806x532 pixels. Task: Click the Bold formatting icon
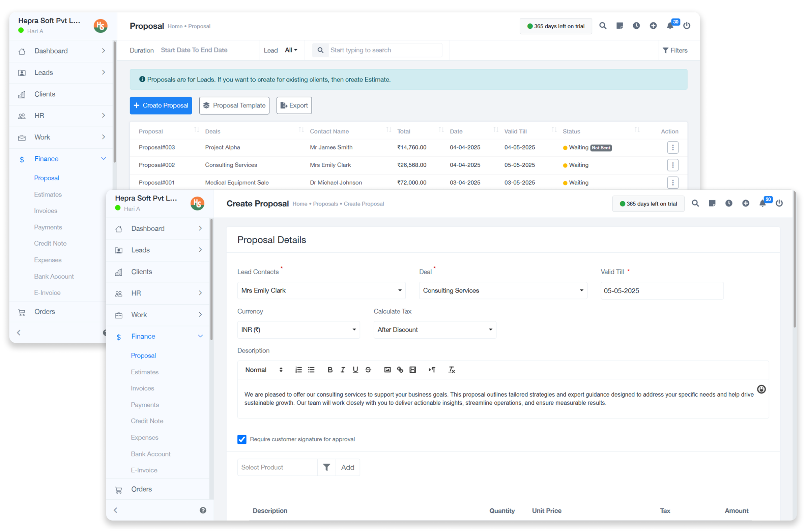click(x=330, y=370)
